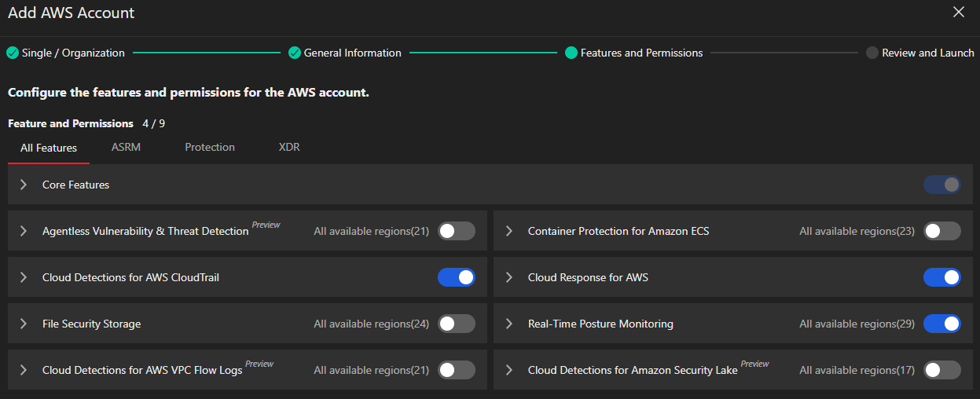Click the Single / Organization step checkmark icon
This screenshot has width=980, height=399.
pos(13,53)
